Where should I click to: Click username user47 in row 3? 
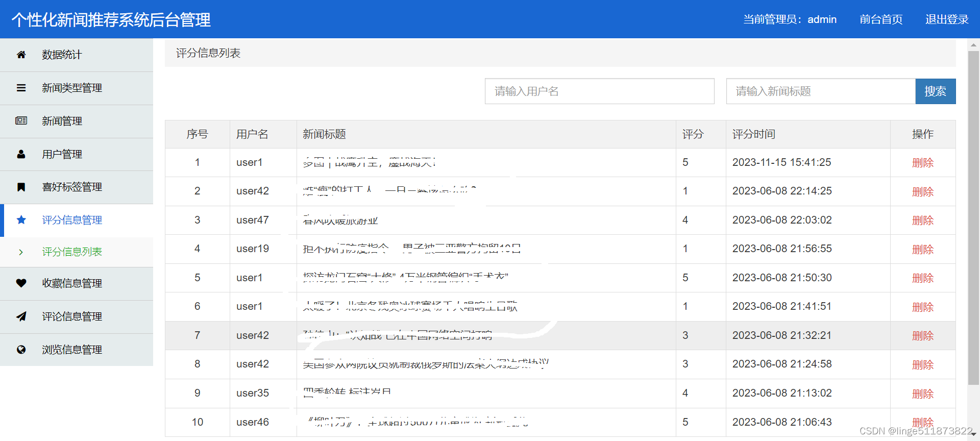coord(252,220)
